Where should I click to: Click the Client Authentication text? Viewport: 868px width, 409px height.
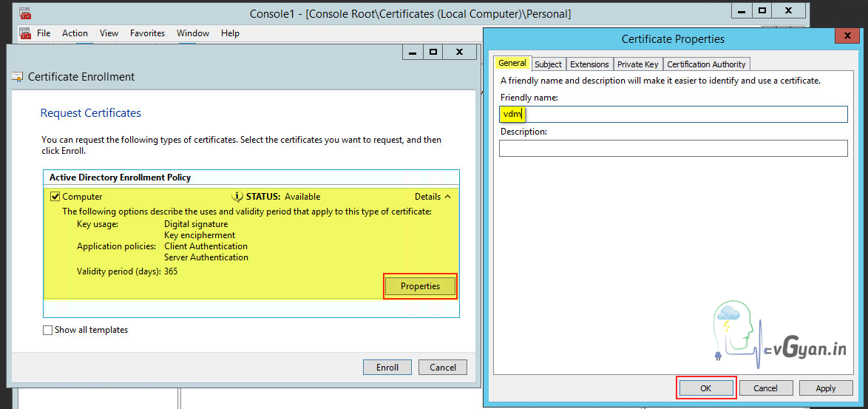click(x=206, y=246)
